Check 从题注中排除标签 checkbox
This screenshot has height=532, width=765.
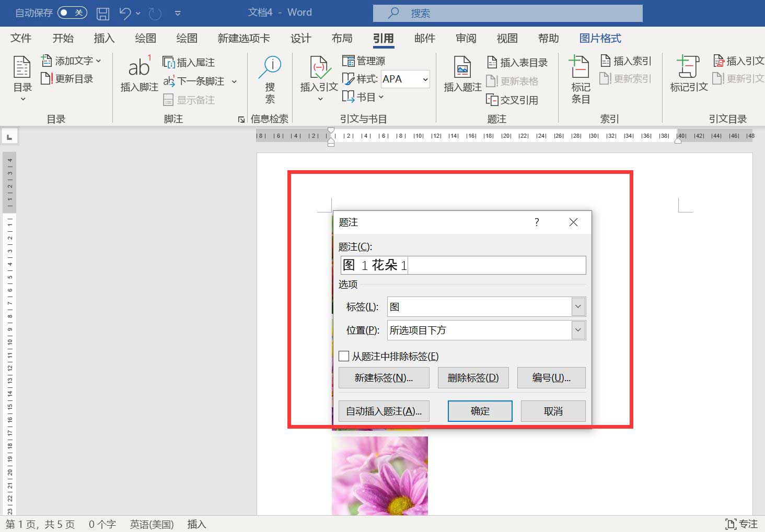[x=344, y=356]
